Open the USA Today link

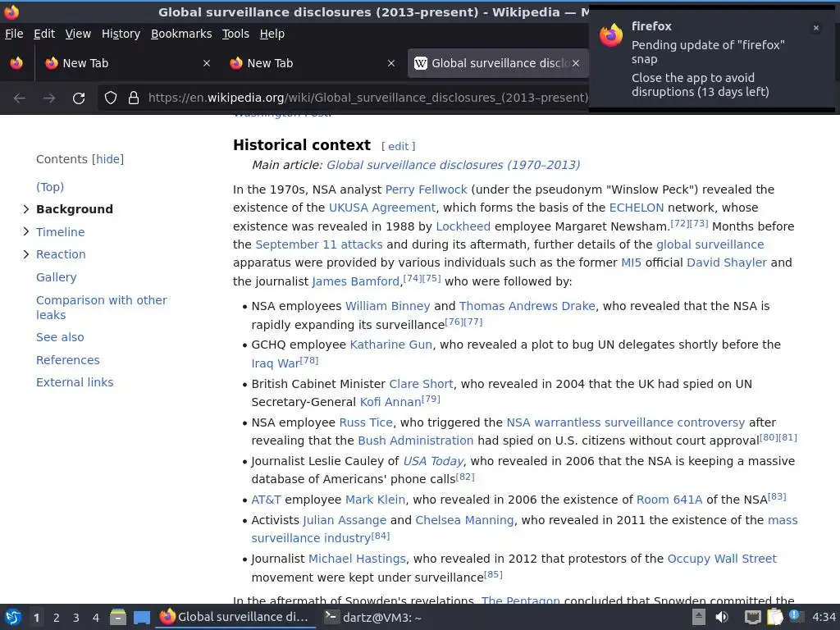click(x=433, y=461)
